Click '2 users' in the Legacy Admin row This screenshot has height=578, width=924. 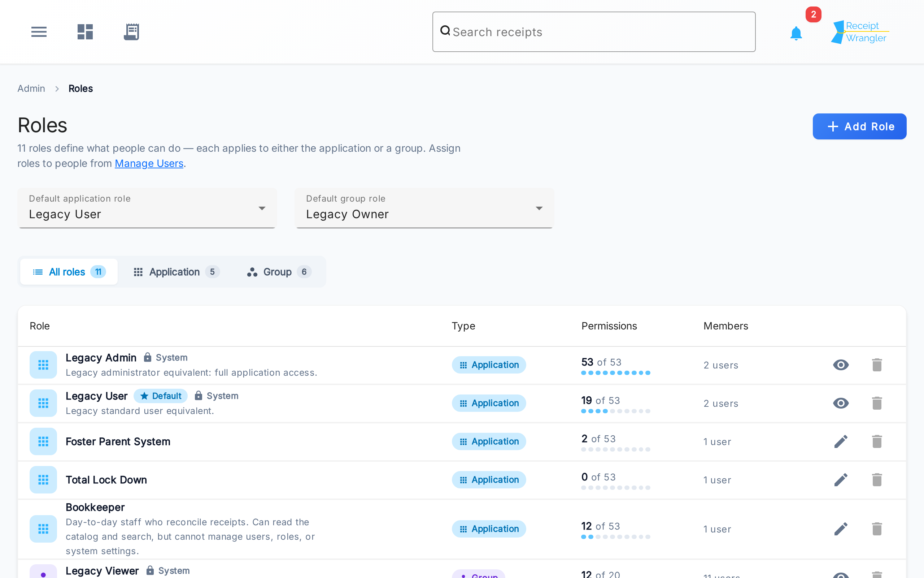(x=721, y=365)
